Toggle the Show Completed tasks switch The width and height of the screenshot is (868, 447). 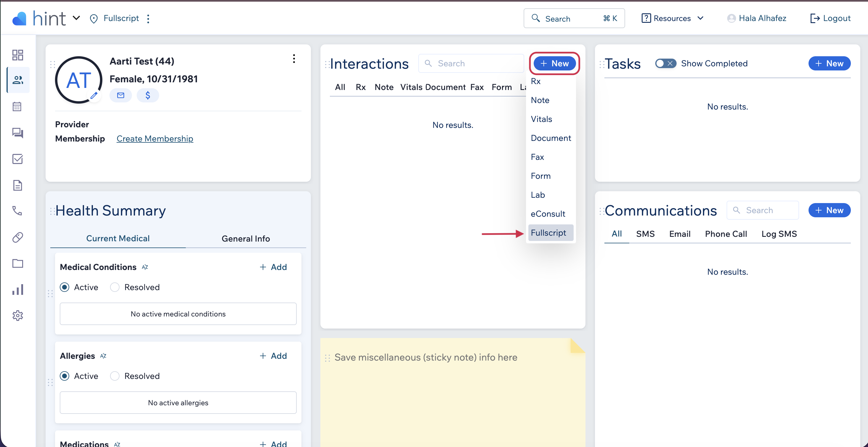pyautogui.click(x=665, y=63)
